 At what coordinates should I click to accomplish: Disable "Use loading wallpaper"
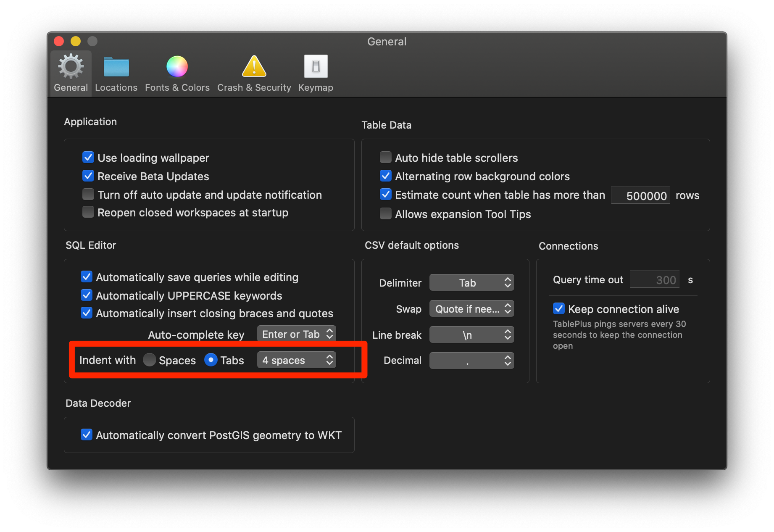pyautogui.click(x=88, y=157)
